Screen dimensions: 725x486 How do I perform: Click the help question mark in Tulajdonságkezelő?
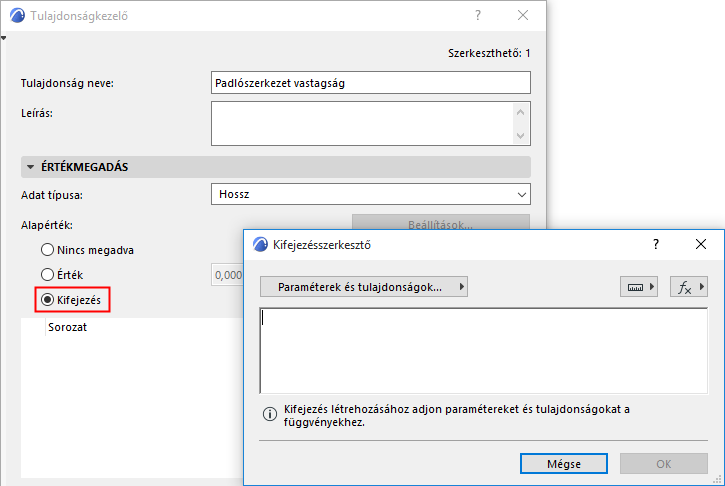(478, 16)
